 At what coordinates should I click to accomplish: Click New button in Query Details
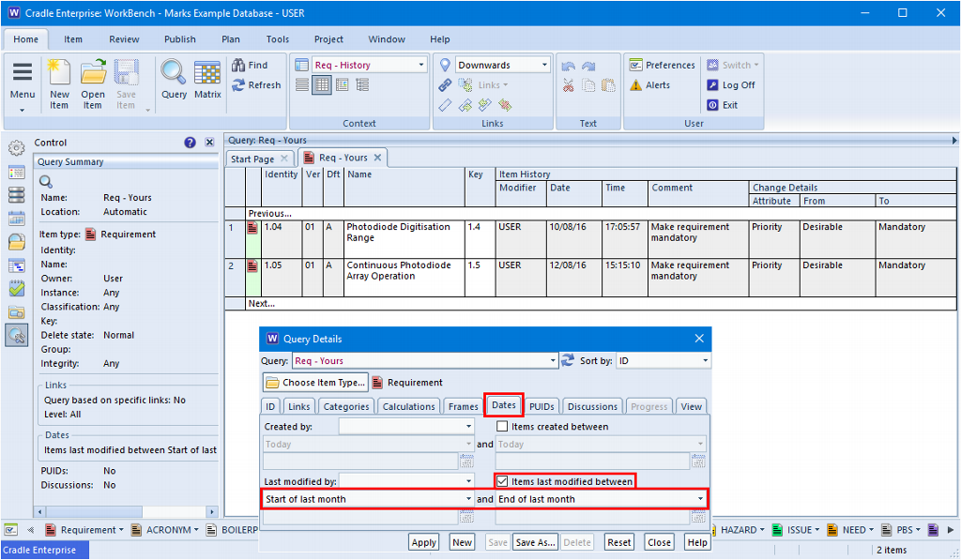point(462,542)
